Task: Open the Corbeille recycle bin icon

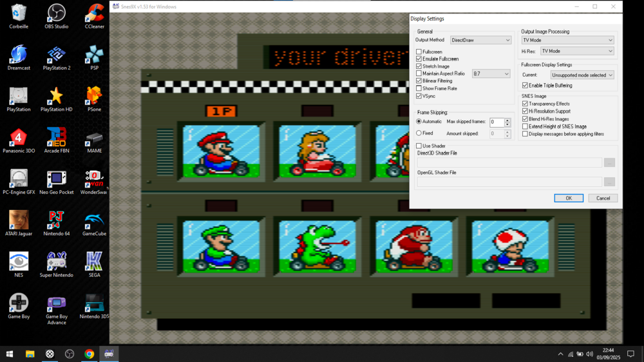Action: [x=19, y=17]
